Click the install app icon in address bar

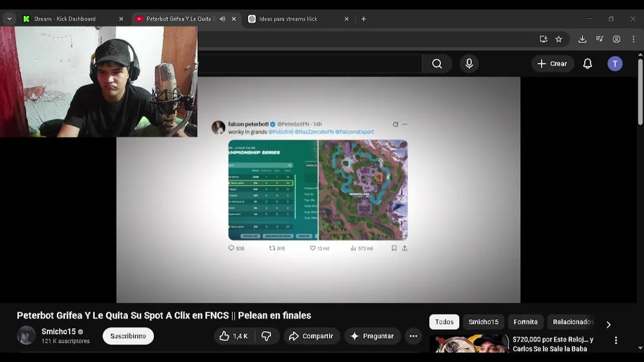click(x=543, y=39)
